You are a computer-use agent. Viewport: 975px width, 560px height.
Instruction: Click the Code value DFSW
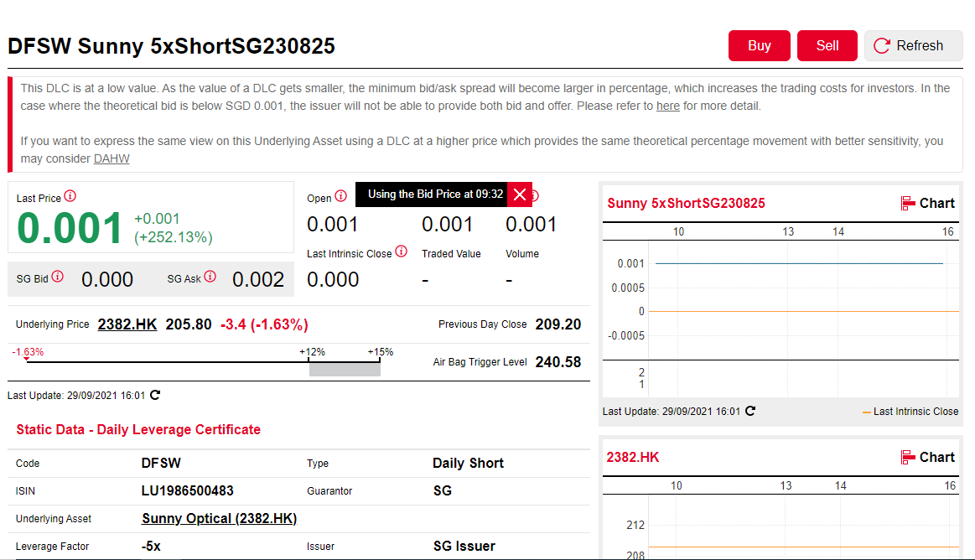[161, 463]
